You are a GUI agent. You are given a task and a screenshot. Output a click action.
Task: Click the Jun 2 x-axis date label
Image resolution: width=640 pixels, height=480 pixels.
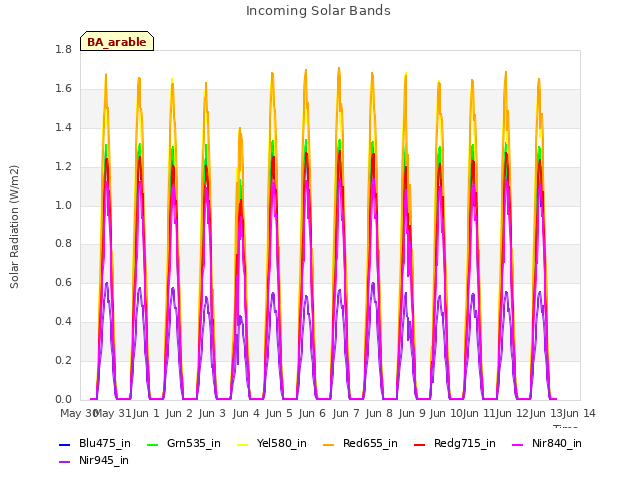pos(179,413)
